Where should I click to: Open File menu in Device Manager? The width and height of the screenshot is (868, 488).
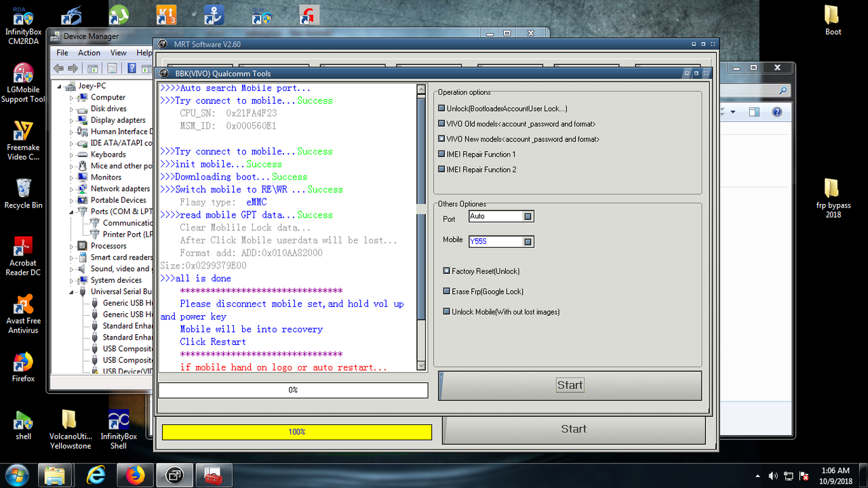point(62,53)
